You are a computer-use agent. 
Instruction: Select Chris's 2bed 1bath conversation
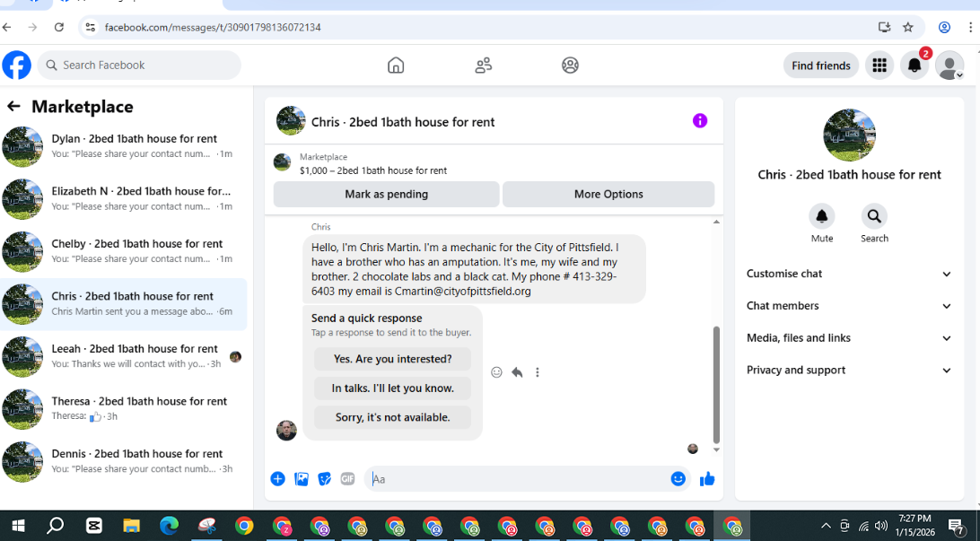pyautogui.click(x=124, y=303)
